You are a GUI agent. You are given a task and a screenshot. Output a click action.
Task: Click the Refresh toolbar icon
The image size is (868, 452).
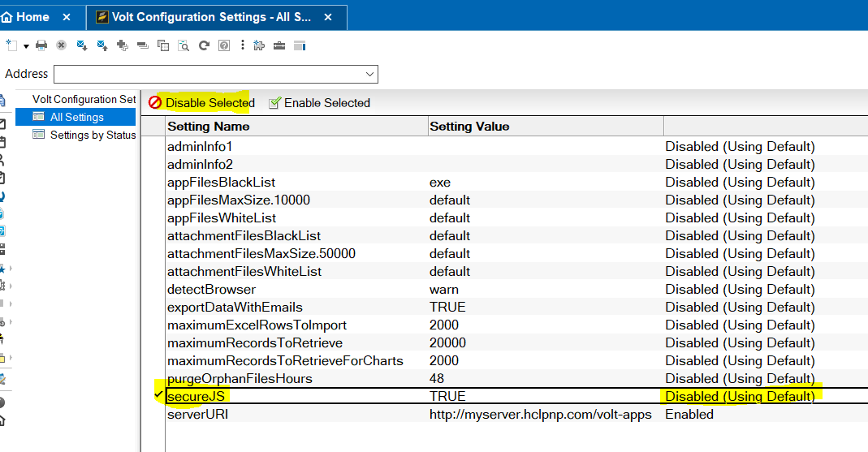(x=204, y=45)
